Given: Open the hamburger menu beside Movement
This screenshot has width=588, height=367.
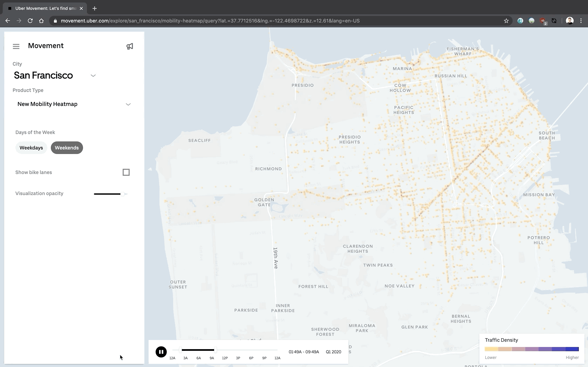Looking at the screenshot, I should [16, 46].
